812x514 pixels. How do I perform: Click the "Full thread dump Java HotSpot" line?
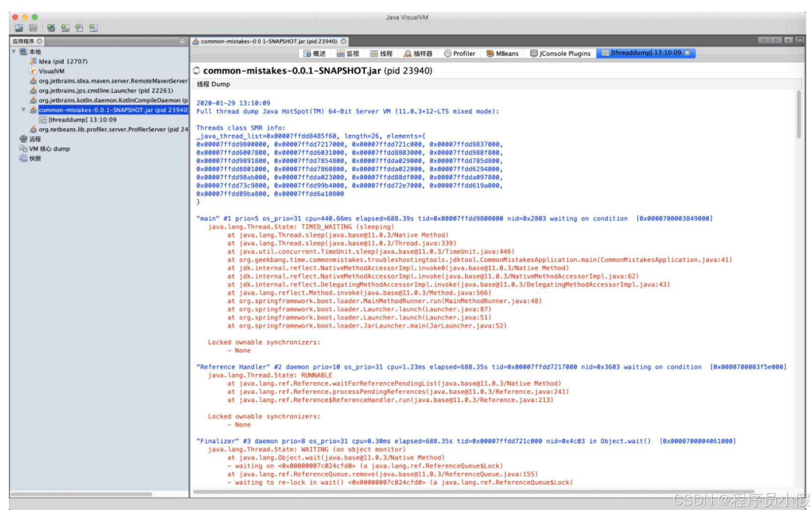pos(348,112)
